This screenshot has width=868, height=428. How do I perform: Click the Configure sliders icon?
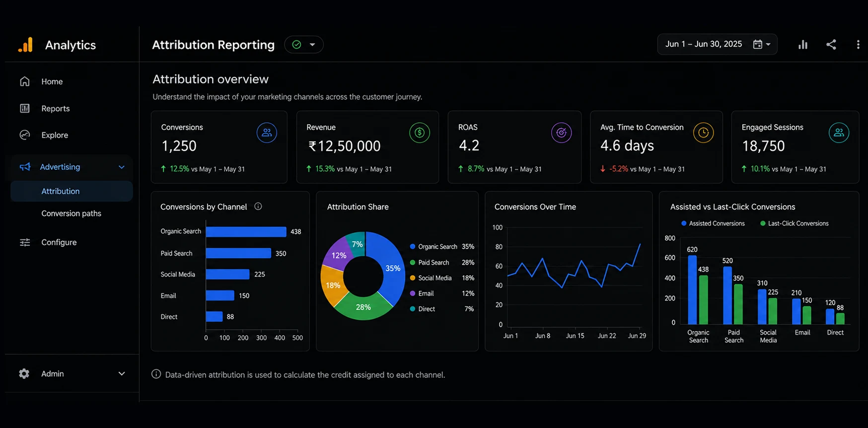point(25,242)
